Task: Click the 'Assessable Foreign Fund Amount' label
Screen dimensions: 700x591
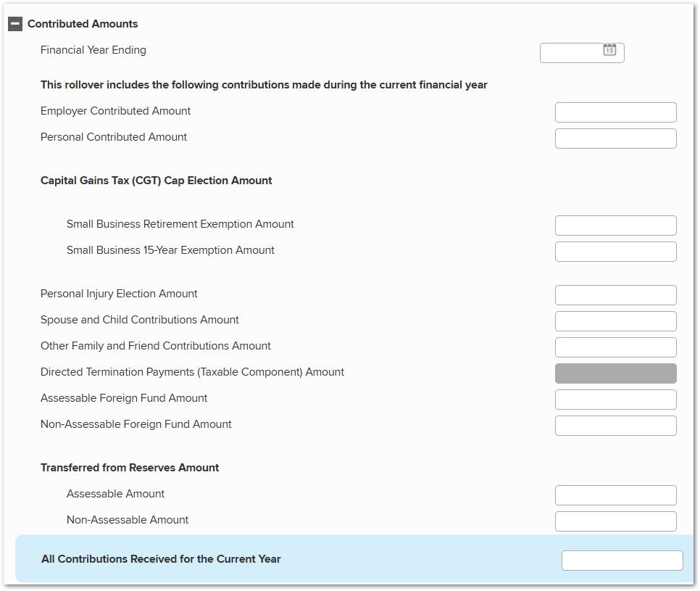Action: coord(124,398)
